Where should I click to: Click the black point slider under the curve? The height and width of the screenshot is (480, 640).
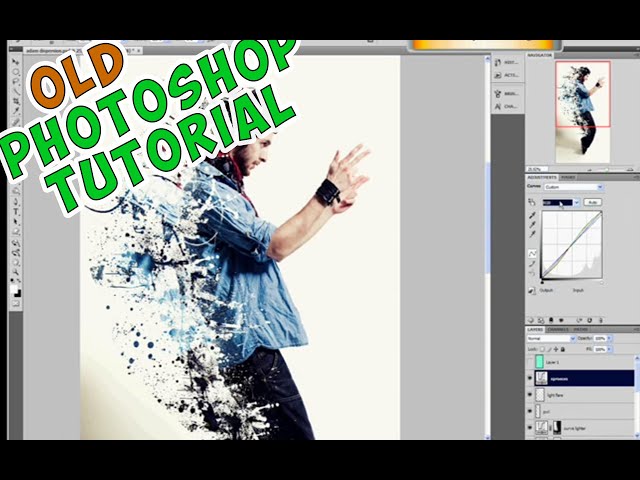[542, 282]
